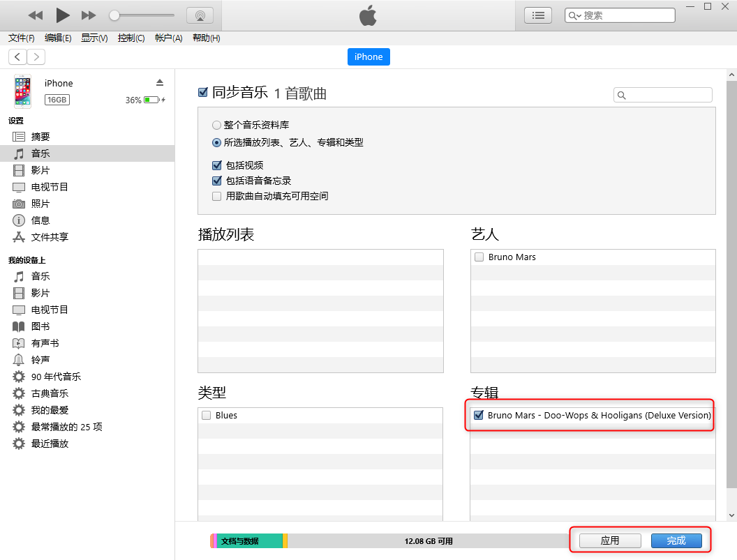737x560 pixels.
Task: Open the 帐户(A) menu
Action: click(x=169, y=38)
